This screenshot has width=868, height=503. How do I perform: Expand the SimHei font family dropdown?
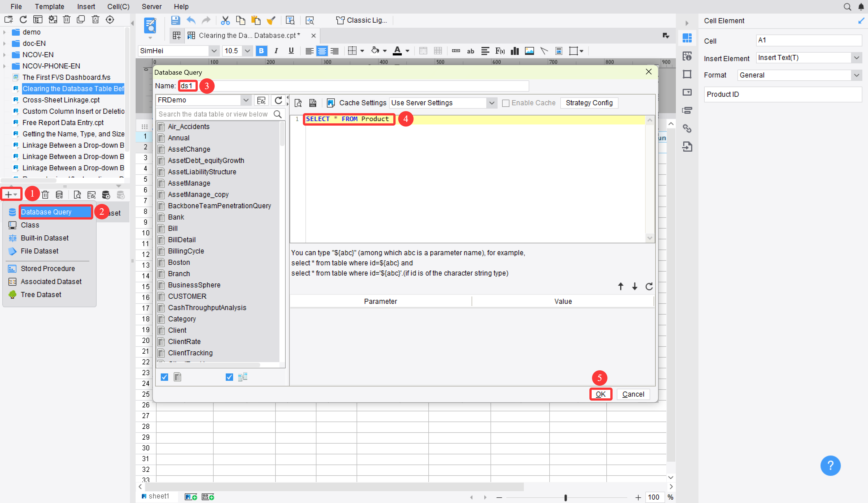[214, 51]
